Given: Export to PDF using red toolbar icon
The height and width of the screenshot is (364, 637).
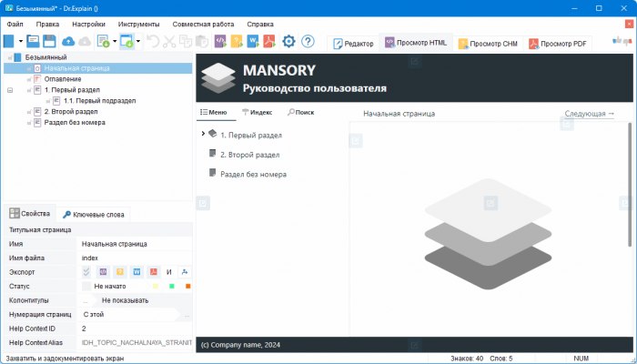Looking at the screenshot, I should click(x=269, y=41).
